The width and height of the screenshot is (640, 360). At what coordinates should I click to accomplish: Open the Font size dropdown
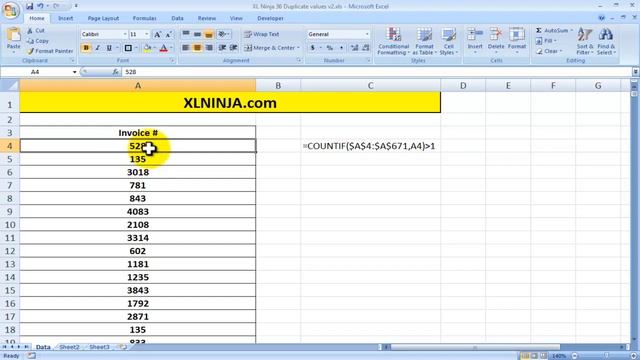(x=147, y=34)
